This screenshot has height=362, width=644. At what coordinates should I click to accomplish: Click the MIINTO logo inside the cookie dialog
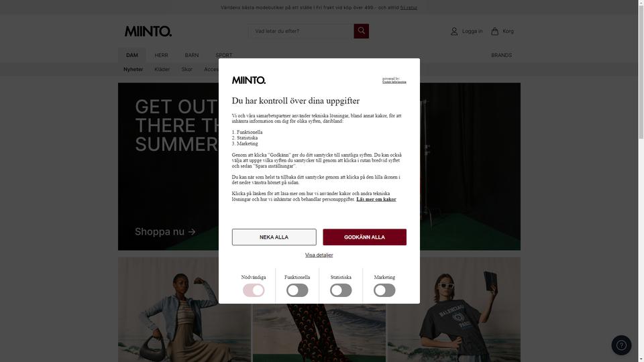[248, 80]
